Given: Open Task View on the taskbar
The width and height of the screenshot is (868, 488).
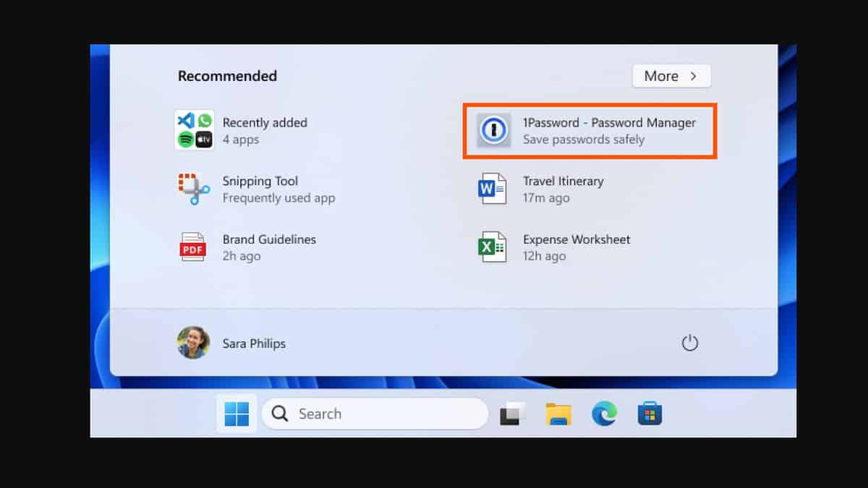Looking at the screenshot, I should point(511,414).
